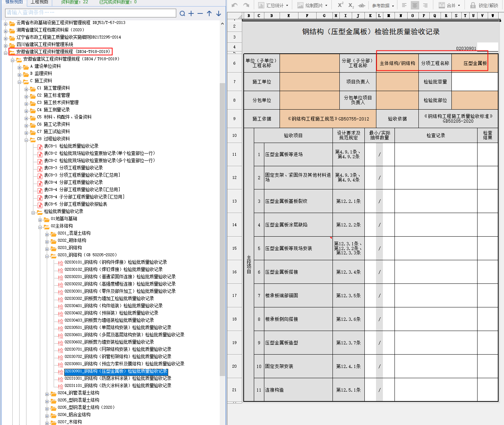Expand the 0204_钢管混凝土结构 folder
Image resolution: width=504 pixels, height=425 pixels.
[47, 394]
